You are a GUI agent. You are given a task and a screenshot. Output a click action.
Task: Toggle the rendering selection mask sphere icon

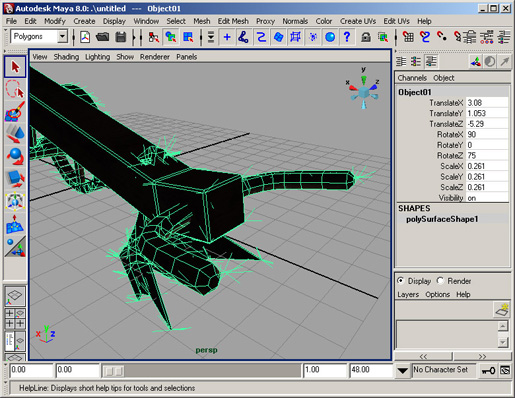click(330, 37)
